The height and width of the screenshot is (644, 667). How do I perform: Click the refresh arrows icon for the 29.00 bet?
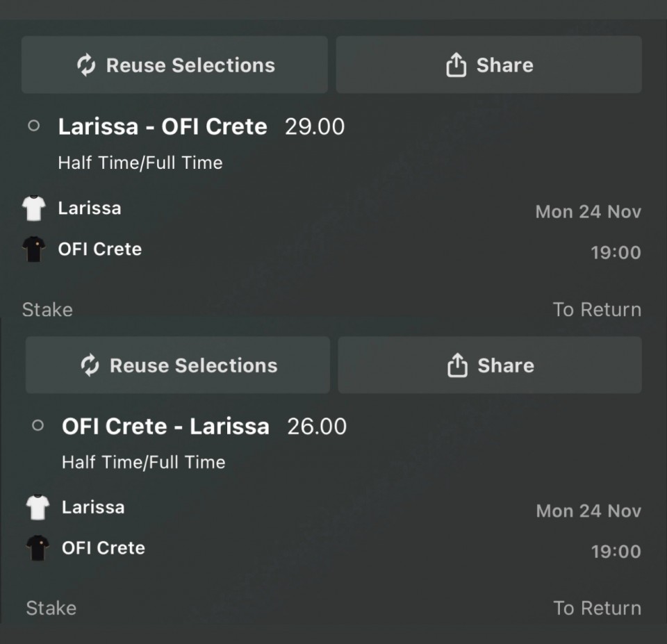[86, 65]
